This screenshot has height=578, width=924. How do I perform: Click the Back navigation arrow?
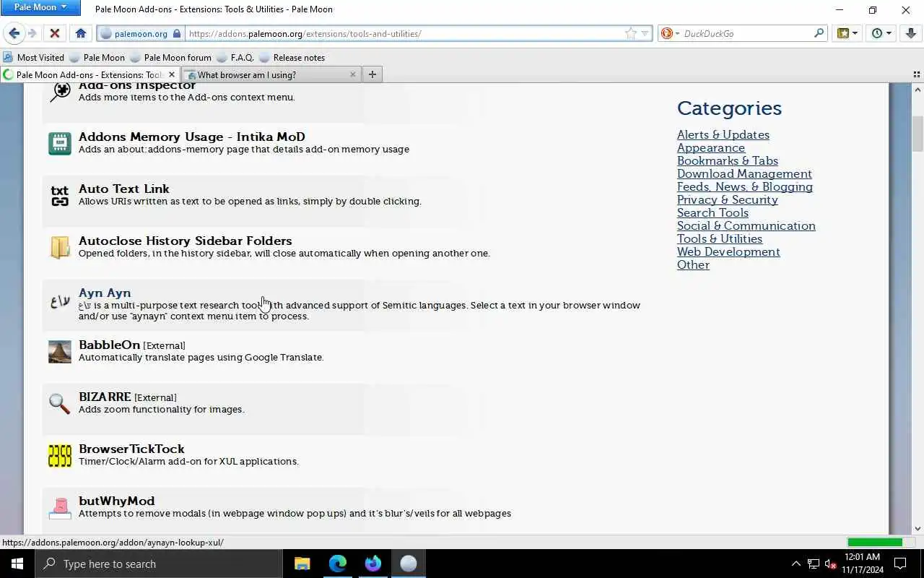tap(14, 33)
